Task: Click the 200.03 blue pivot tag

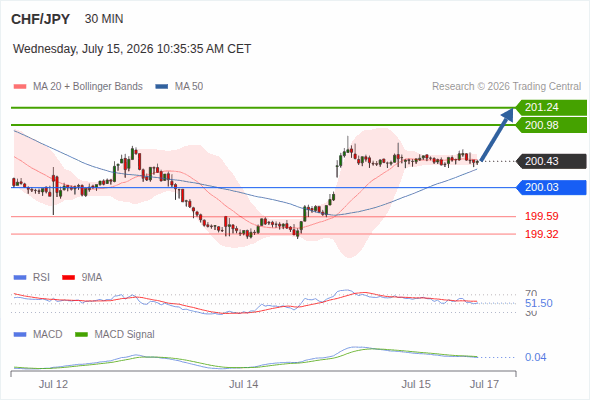Action: click(x=551, y=187)
